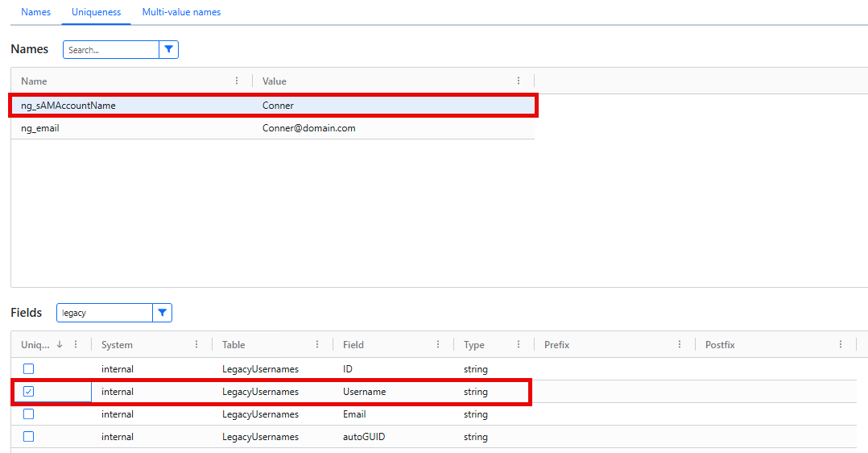Open the System column options menu
Image resolution: width=868 pixels, height=453 pixels.
click(x=196, y=344)
